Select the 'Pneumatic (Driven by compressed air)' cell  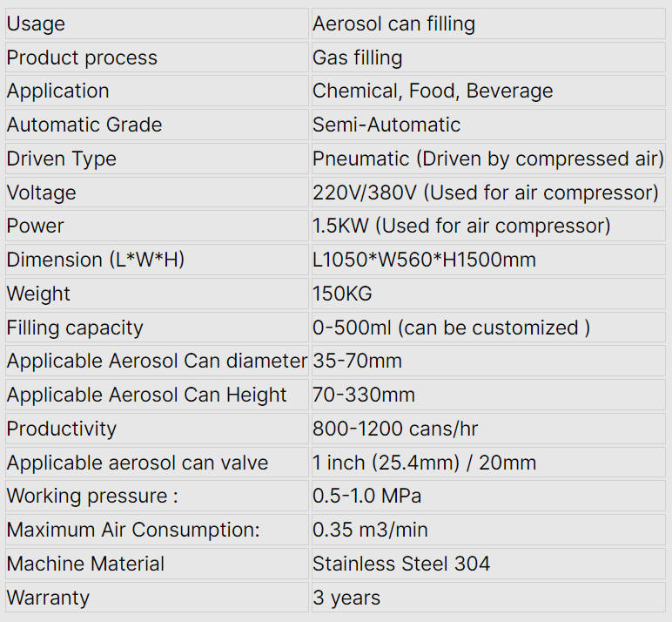point(488,159)
